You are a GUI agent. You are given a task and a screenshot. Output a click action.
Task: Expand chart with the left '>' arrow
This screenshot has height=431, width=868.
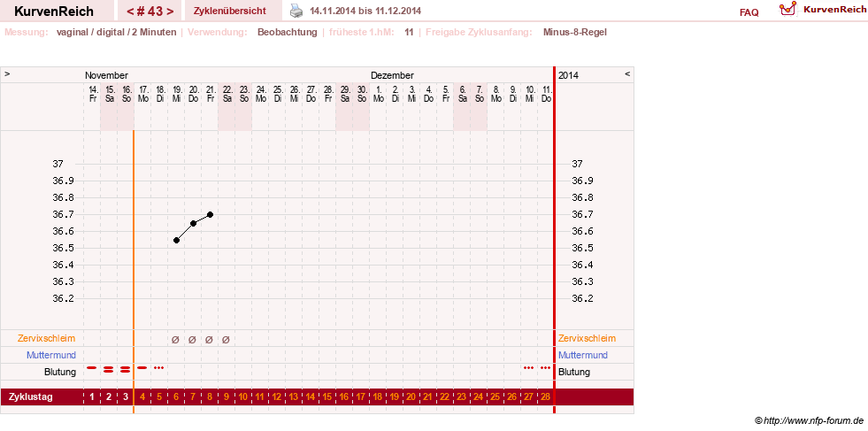(7, 73)
